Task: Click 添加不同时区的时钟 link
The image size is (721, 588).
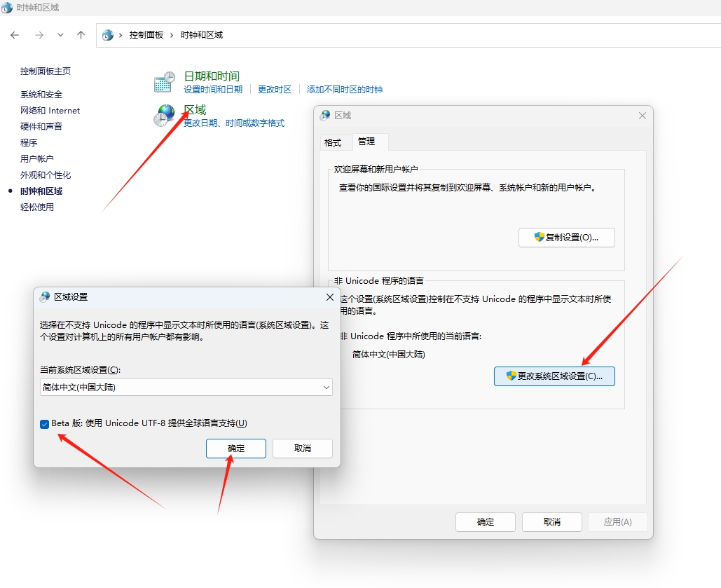Action: 345,89
